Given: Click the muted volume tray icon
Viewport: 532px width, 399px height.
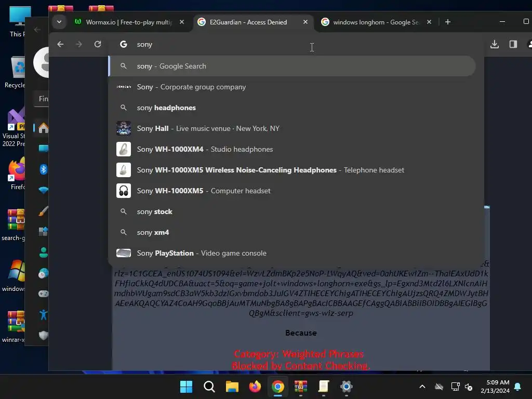Looking at the screenshot, I should pos(469,387).
